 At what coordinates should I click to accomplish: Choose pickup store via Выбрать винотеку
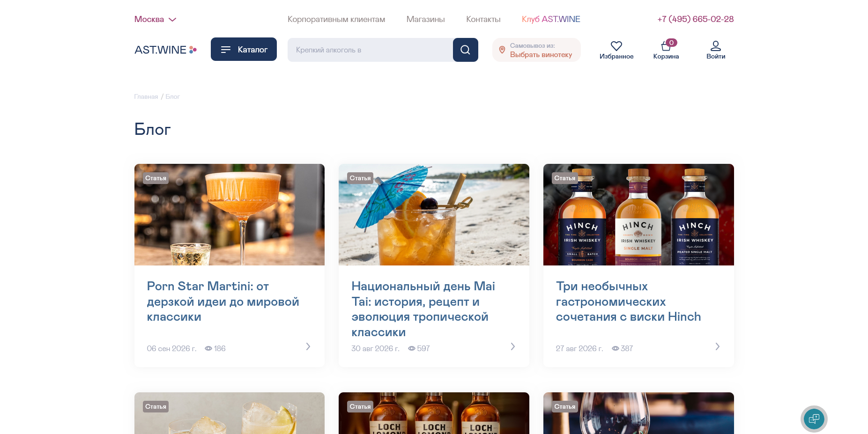tap(541, 55)
